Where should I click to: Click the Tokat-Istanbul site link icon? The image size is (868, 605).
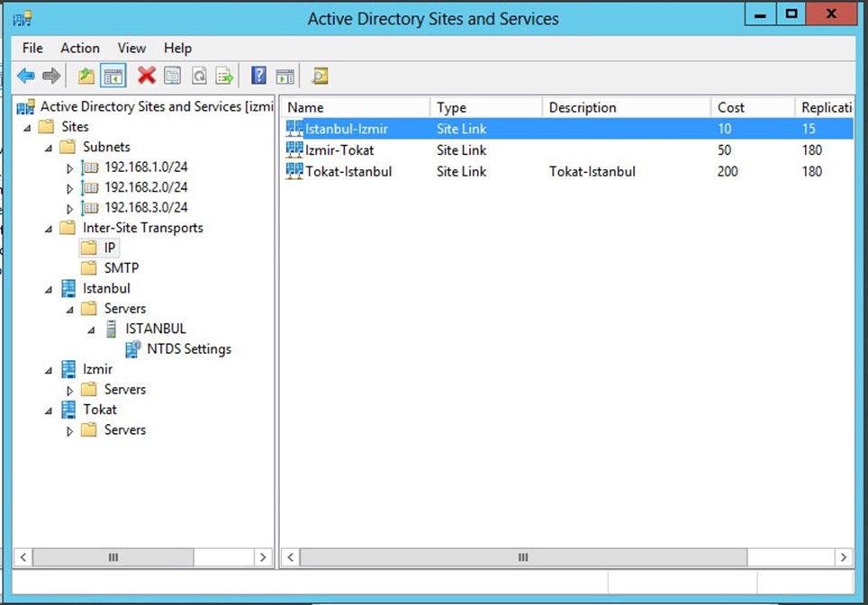click(294, 171)
